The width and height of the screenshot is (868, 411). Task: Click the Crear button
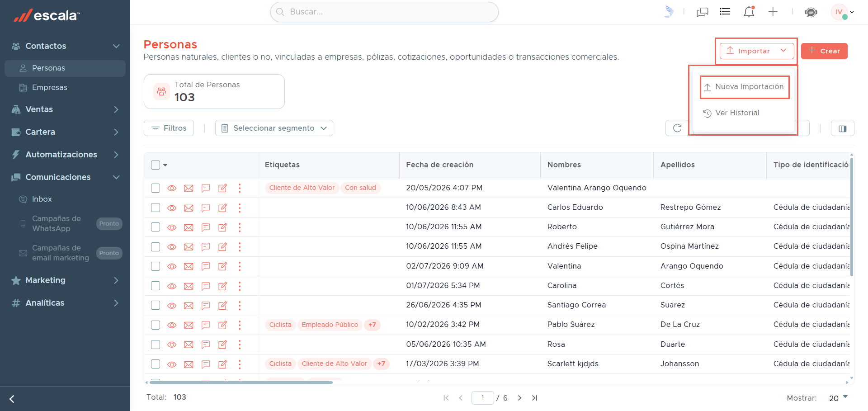pyautogui.click(x=824, y=51)
